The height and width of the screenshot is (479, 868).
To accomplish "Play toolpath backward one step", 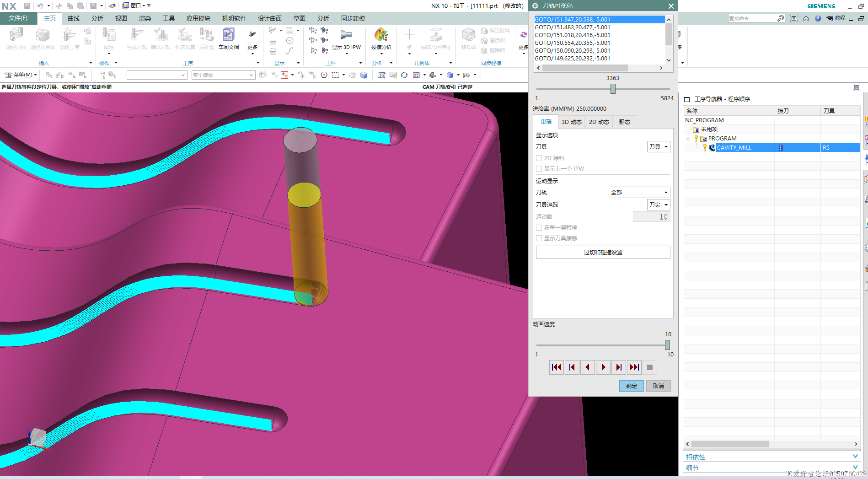I will click(587, 367).
